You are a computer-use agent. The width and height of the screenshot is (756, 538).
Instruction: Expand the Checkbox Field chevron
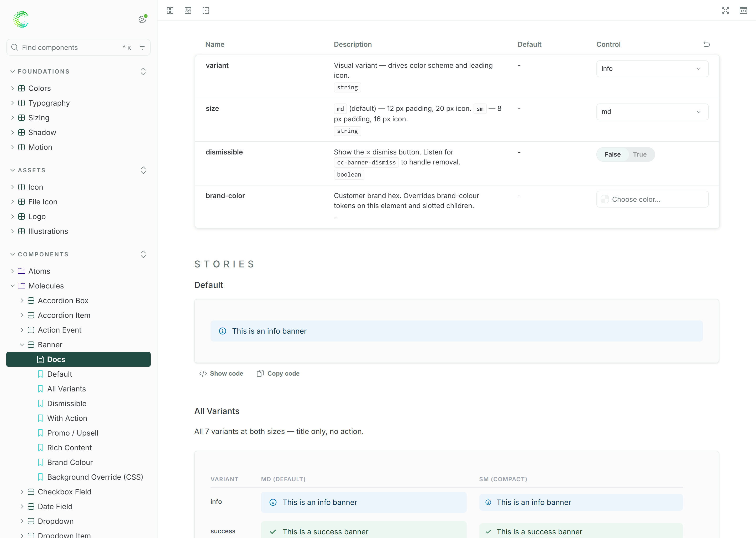pos(22,492)
